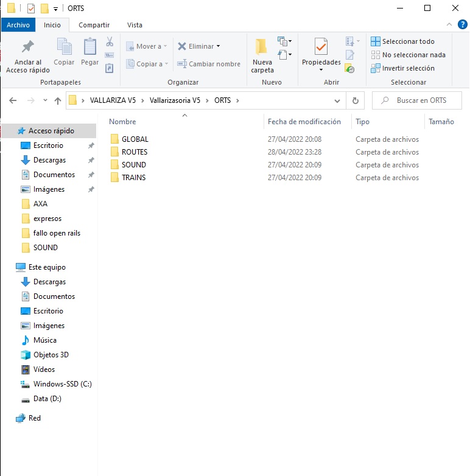470x476 pixels.
Task: Click the help question mark icon
Action: [462, 25]
